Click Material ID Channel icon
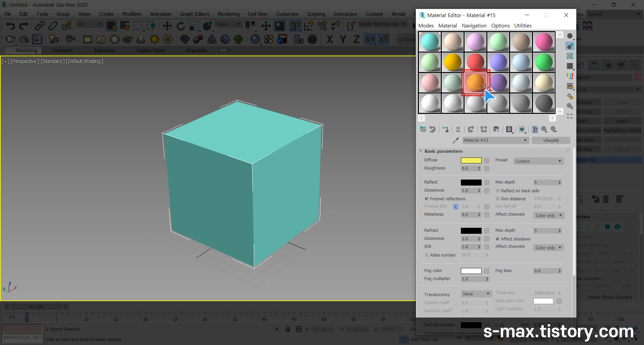This screenshot has width=644, height=345. pos(509,129)
